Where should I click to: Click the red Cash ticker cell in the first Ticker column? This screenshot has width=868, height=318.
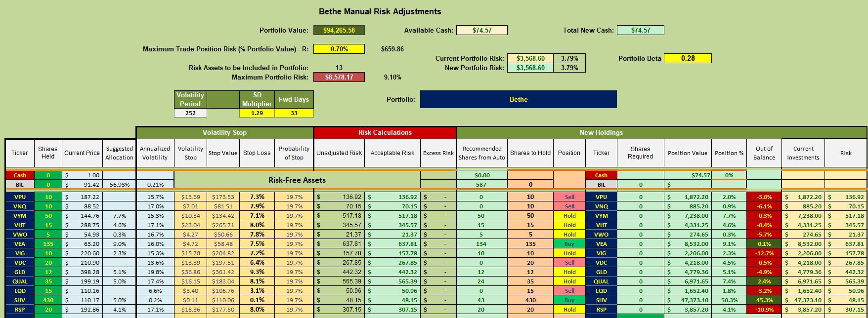20,175
